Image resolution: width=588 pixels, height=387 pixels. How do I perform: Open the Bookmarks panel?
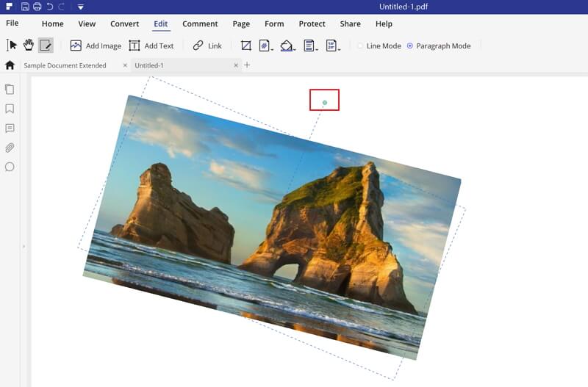pyautogui.click(x=10, y=109)
